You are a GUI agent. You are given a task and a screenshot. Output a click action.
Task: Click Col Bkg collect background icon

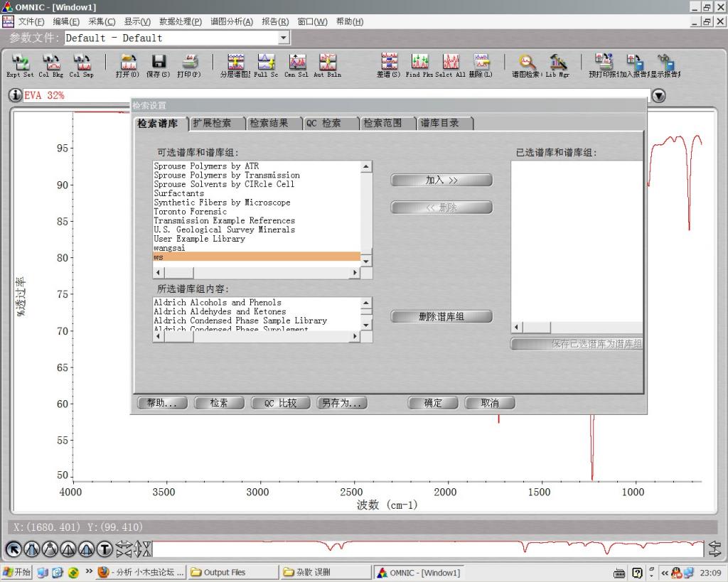click(50, 65)
